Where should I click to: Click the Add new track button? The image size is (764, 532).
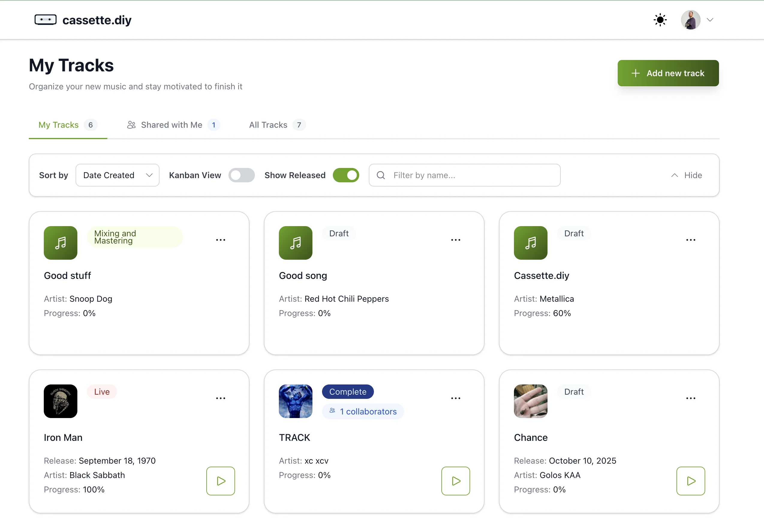[668, 73]
